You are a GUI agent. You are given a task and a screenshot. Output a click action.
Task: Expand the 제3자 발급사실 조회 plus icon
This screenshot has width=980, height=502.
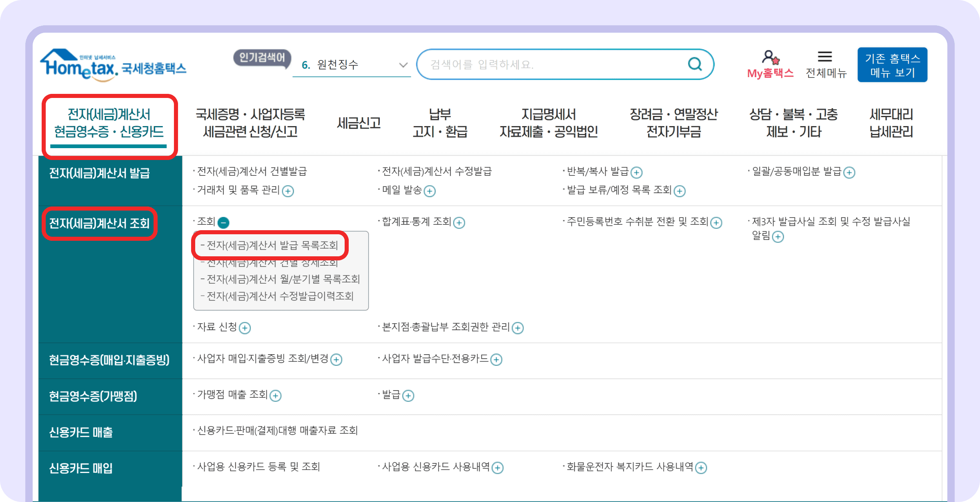779,237
